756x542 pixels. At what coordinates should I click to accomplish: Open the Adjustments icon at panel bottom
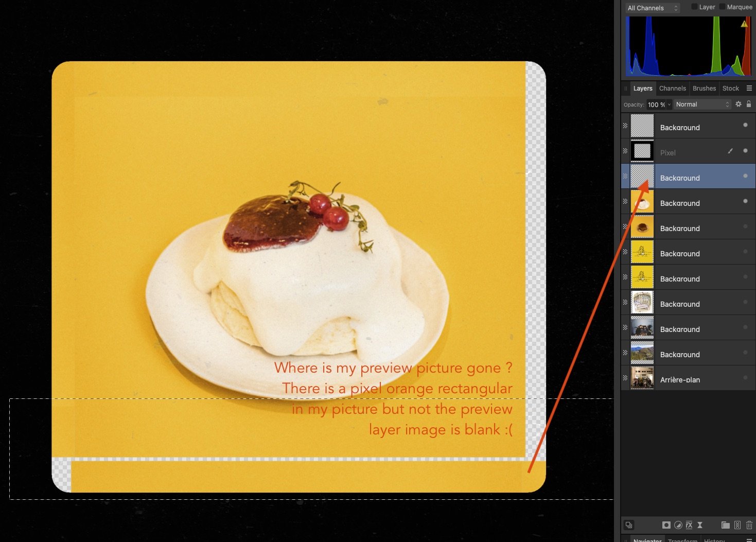tap(678, 525)
